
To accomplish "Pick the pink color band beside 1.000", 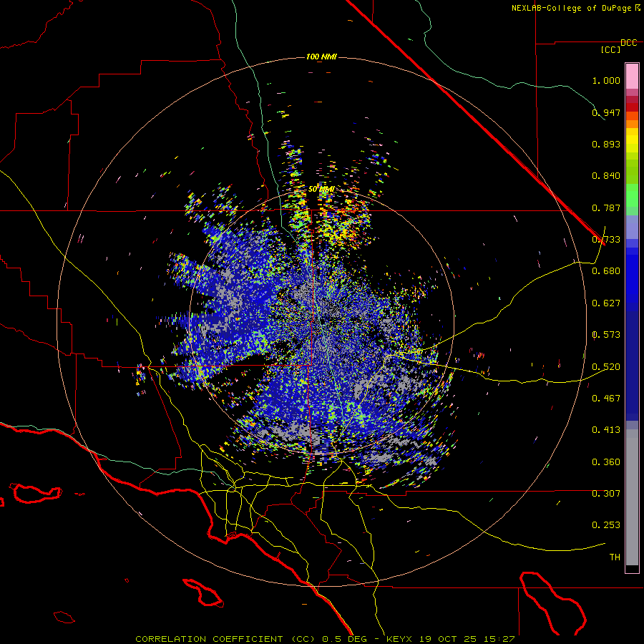I will coord(632,77).
